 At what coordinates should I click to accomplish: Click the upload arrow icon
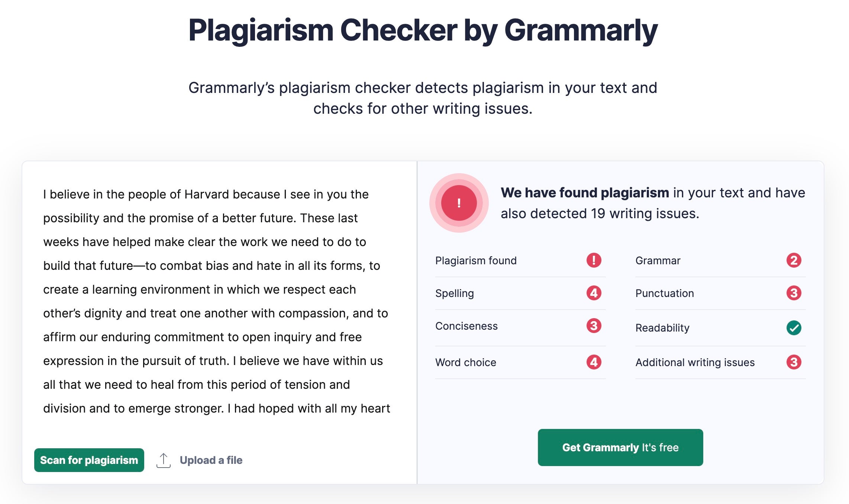click(x=164, y=460)
